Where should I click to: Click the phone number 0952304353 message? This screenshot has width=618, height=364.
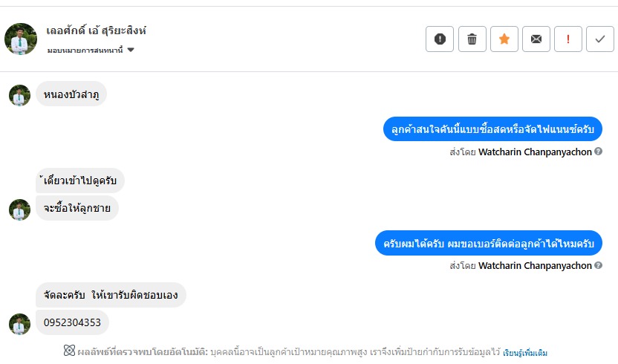pos(72,322)
